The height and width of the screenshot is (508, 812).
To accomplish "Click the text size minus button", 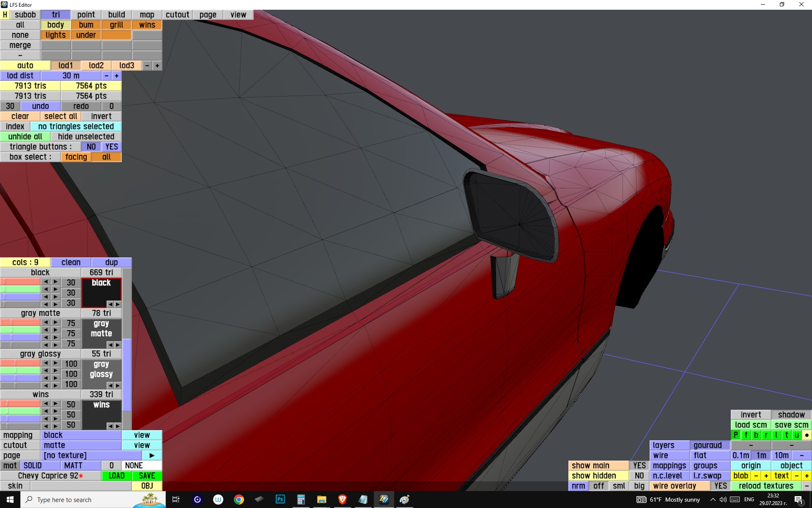I will 797,476.
